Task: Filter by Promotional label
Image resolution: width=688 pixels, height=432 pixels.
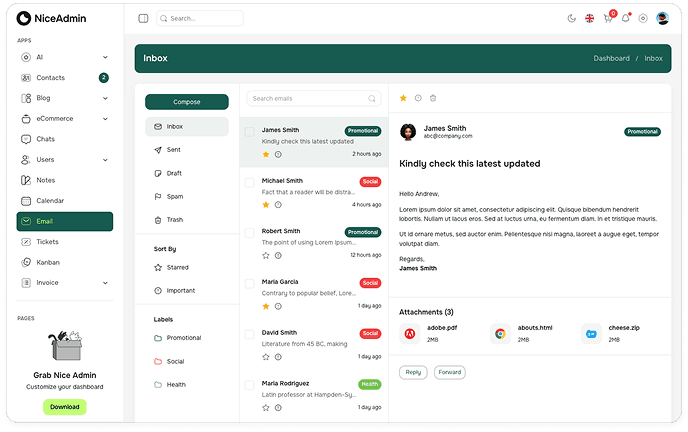Action: [x=183, y=338]
